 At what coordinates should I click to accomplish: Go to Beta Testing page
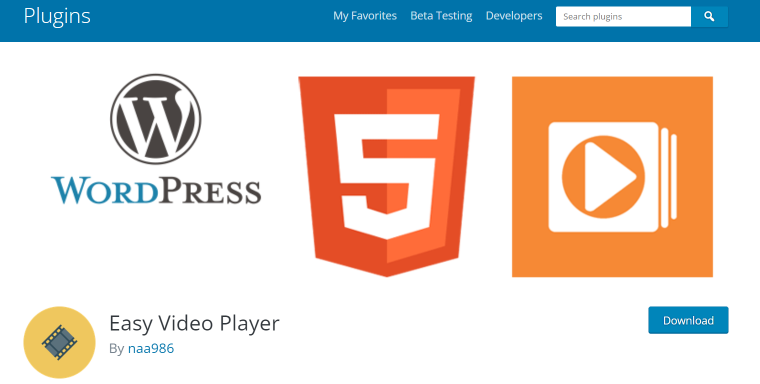click(441, 16)
